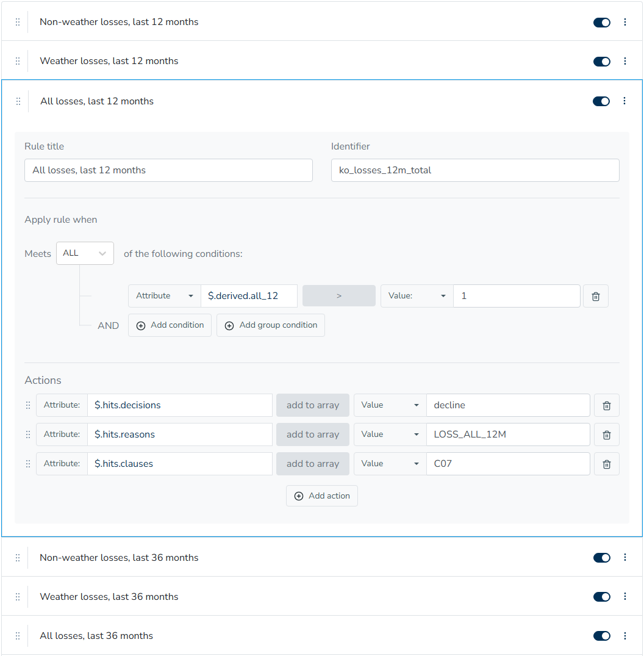Click the Rule title input field
This screenshot has width=644, height=656.
click(168, 170)
